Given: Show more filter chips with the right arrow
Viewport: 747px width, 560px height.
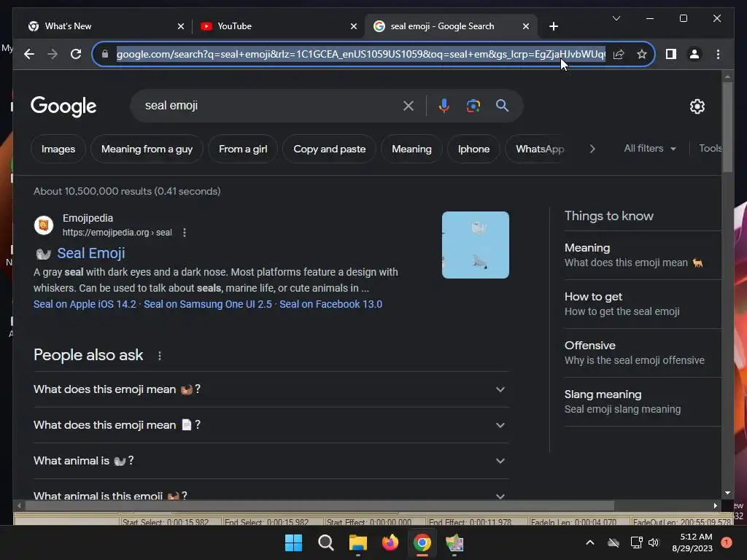Looking at the screenshot, I should pyautogui.click(x=592, y=149).
